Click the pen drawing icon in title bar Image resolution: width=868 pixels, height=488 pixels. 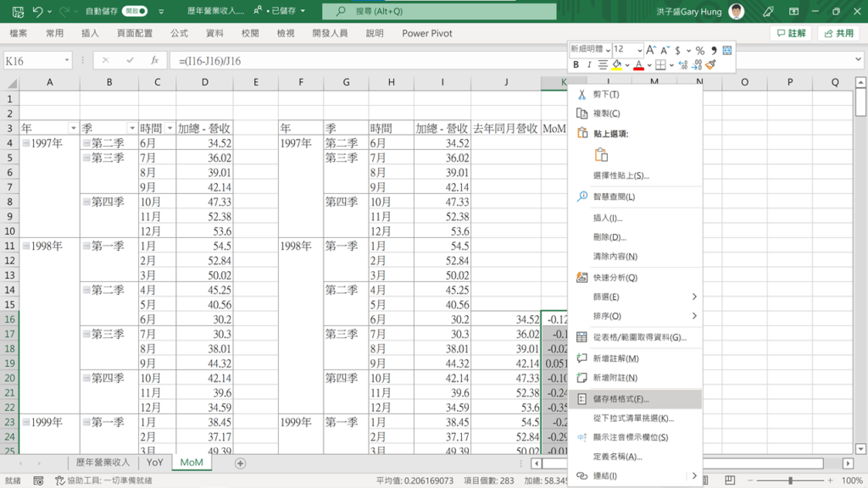[768, 11]
